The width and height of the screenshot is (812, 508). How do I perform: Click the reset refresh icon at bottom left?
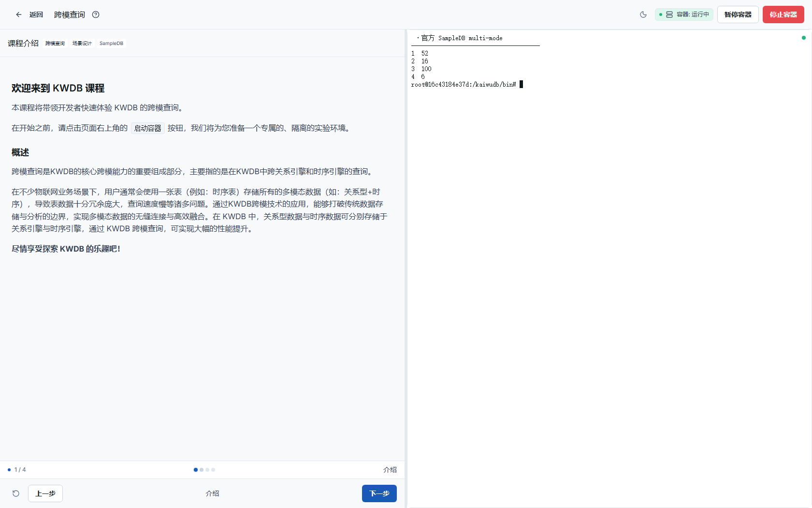[16, 493]
